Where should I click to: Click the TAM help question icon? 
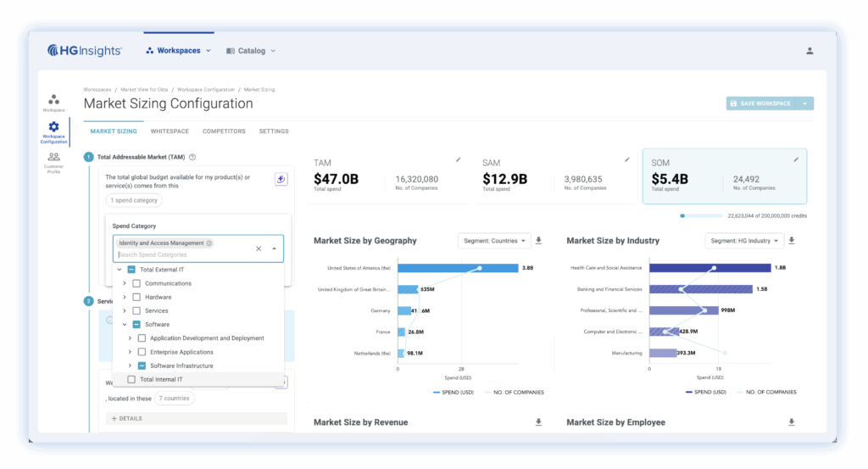tap(192, 157)
